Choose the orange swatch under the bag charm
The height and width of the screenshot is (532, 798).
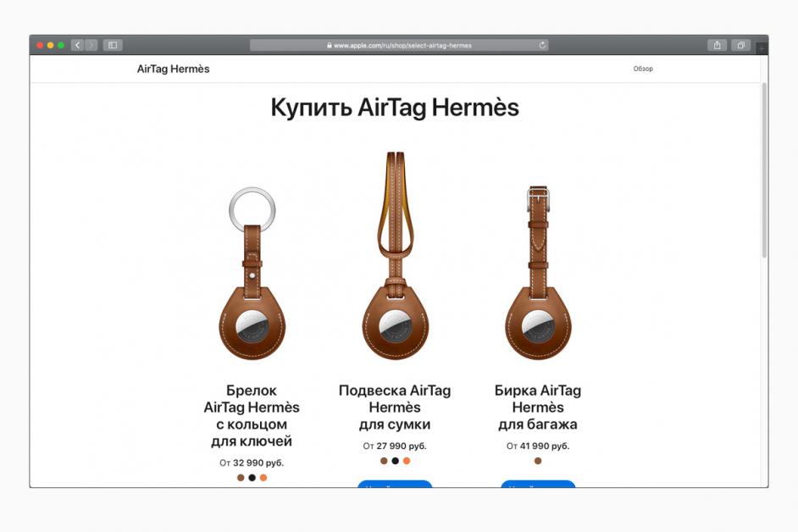pyautogui.click(x=406, y=461)
